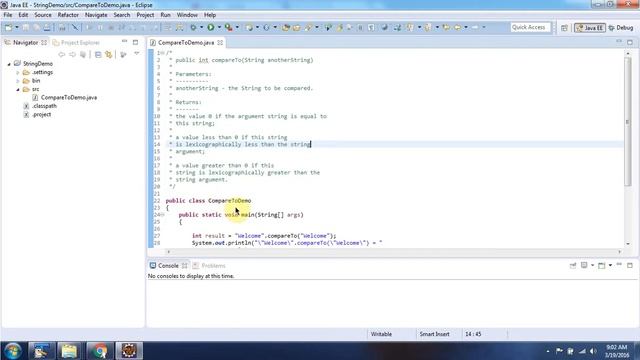Open File Explorer from the taskbar
The image size is (640, 360).
pos(69,351)
